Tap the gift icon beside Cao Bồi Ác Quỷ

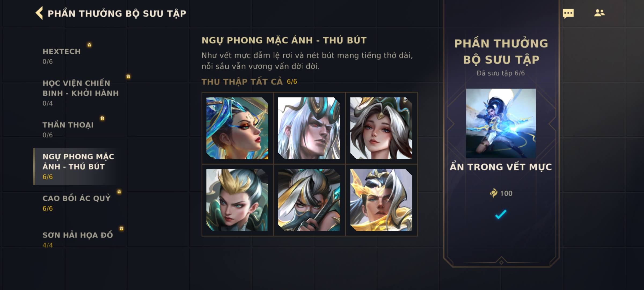119,191
